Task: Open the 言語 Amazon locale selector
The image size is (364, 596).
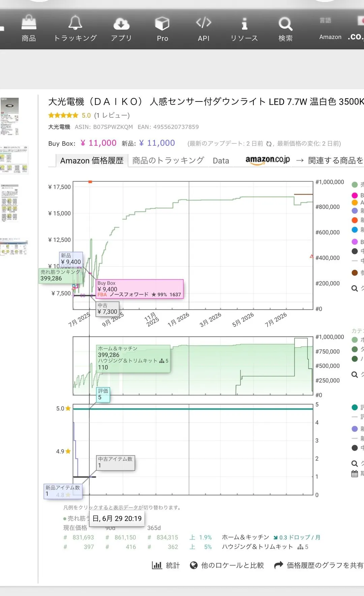Action: [330, 29]
